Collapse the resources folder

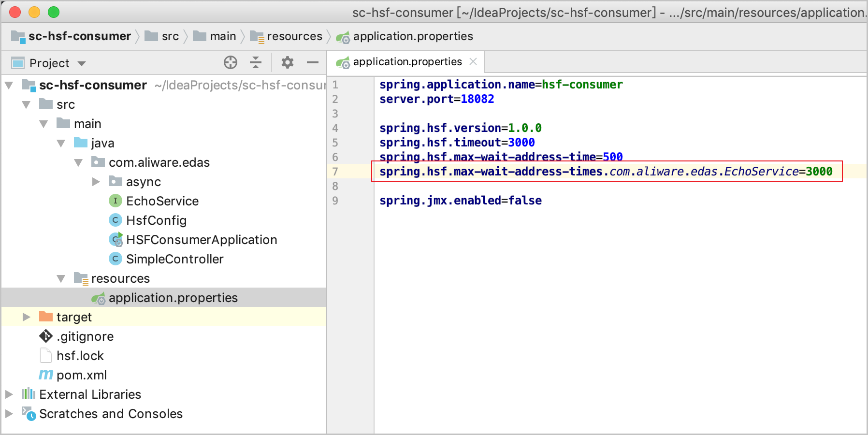tap(61, 278)
